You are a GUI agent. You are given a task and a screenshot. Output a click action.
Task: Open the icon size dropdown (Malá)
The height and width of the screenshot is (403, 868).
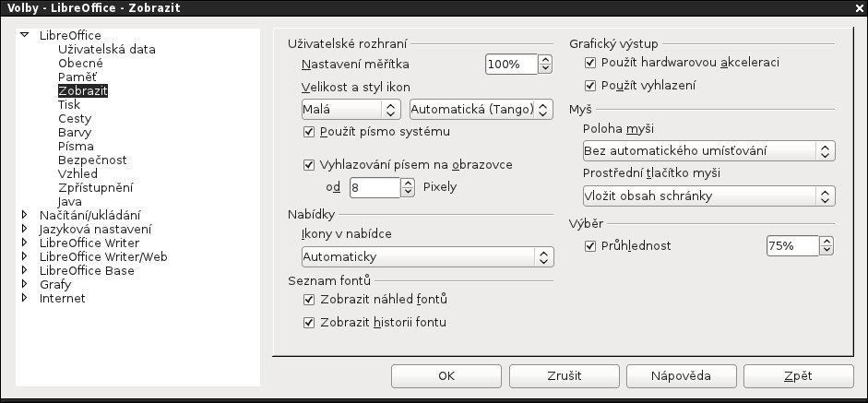pos(351,109)
